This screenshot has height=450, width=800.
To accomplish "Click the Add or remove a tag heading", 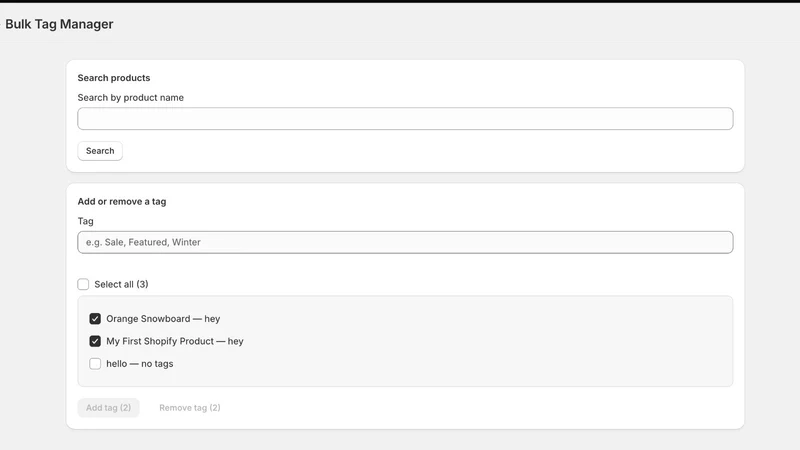I will [122, 202].
